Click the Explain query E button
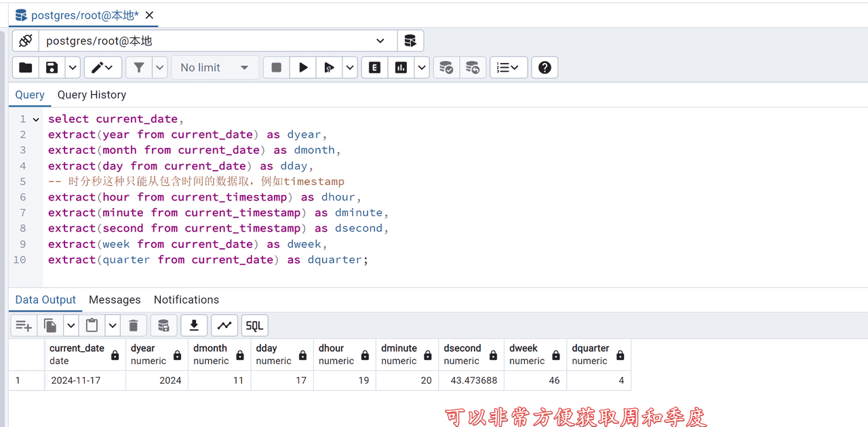Image resolution: width=868 pixels, height=427 pixels. tap(374, 68)
